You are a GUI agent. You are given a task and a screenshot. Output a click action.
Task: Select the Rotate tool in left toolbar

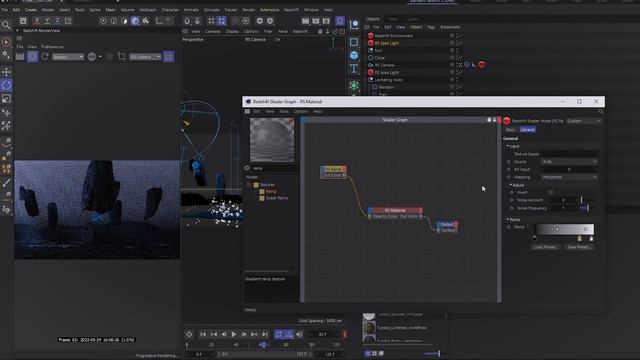click(7, 85)
